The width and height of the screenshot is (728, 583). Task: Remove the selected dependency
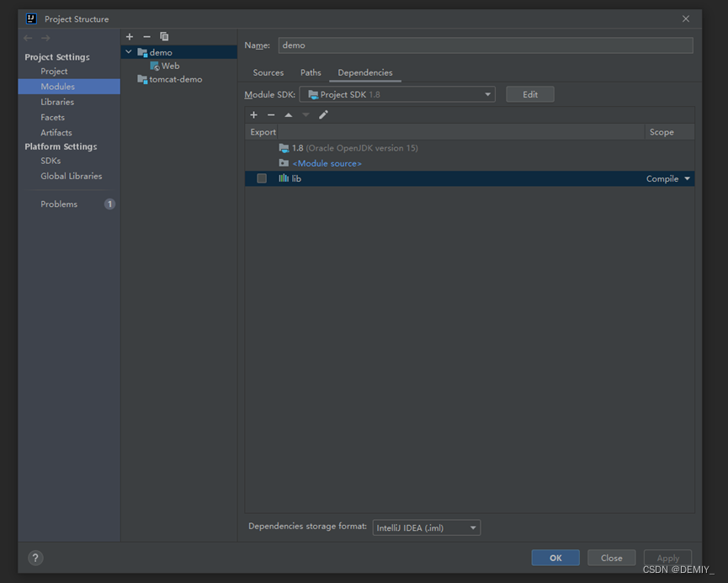click(271, 114)
